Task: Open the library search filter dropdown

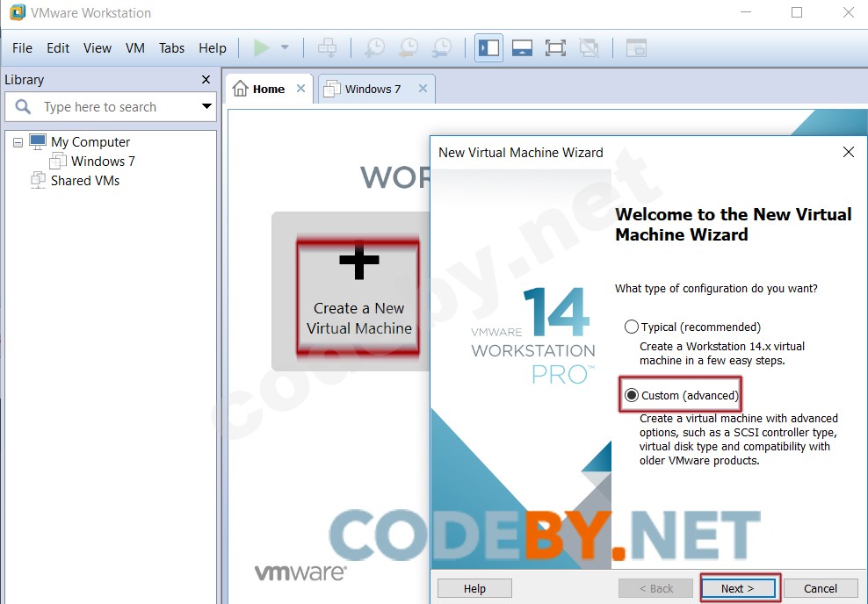Action: click(x=206, y=106)
